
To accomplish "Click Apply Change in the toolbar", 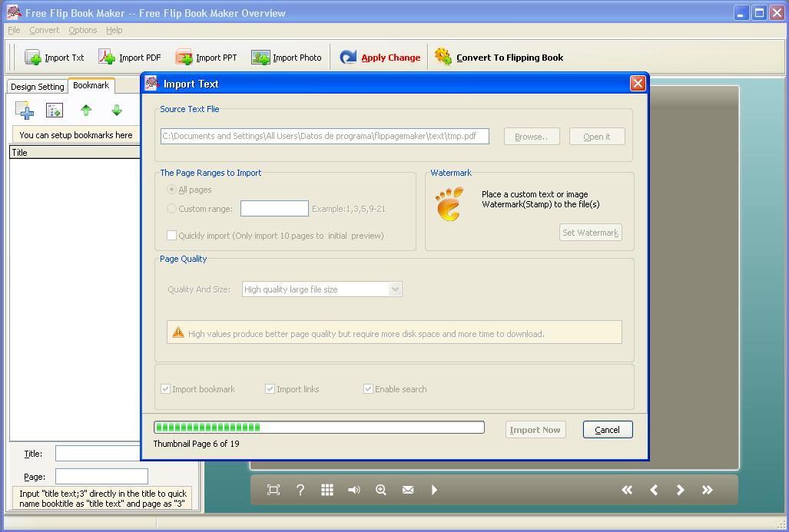I will coord(380,58).
